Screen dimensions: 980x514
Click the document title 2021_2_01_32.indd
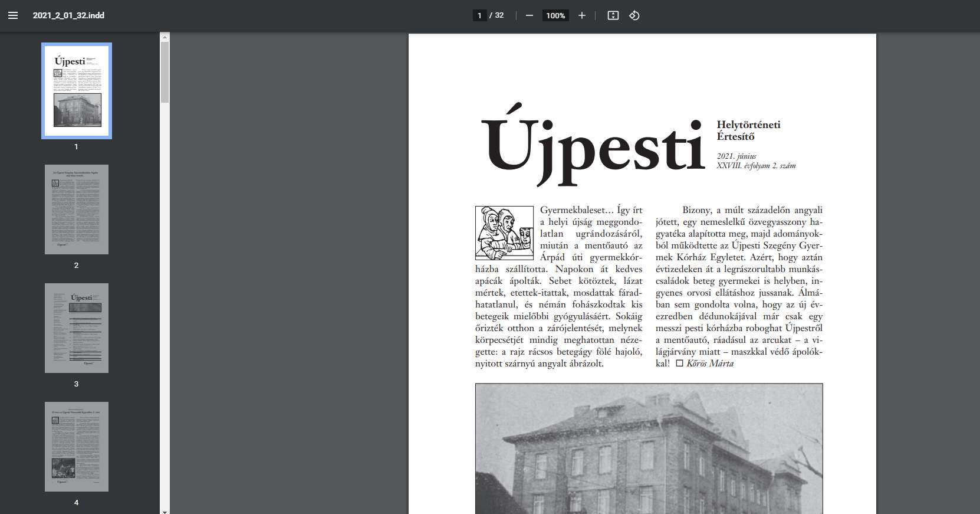pos(68,15)
